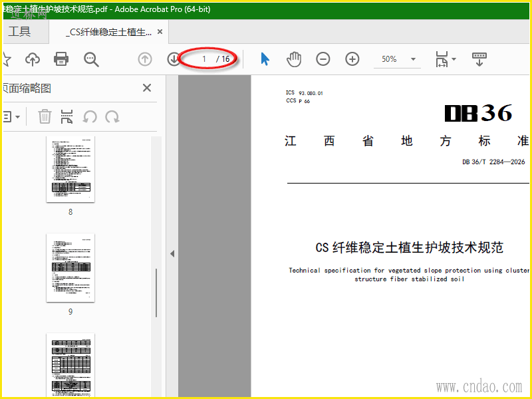This screenshot has height=399, width=532.
Task: Go to next page arrow
Action: pyautogui.click(x=174, y=59)
